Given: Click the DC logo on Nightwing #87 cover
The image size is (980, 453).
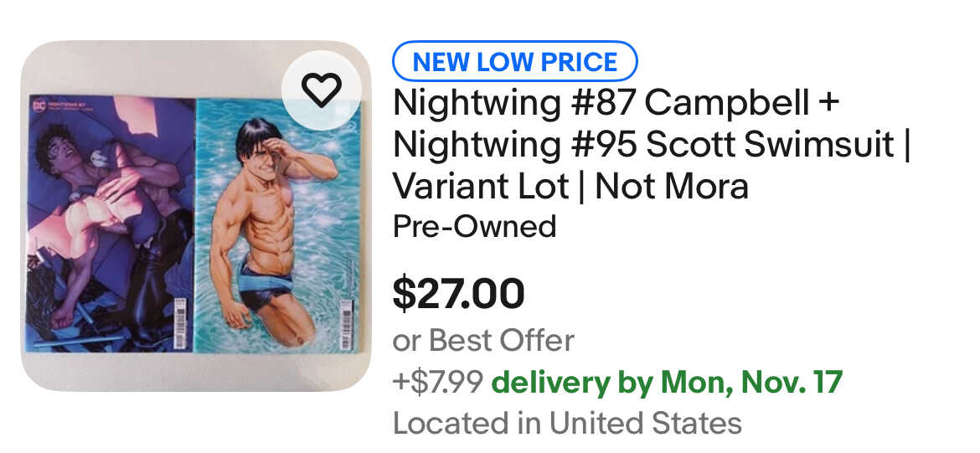Looking at the screenshot, I should pyautogui.click(x=38, y=106).
